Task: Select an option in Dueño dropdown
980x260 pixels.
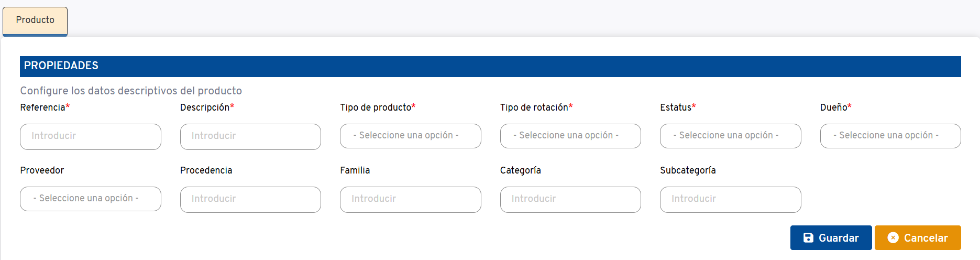Action: [890, 136]
